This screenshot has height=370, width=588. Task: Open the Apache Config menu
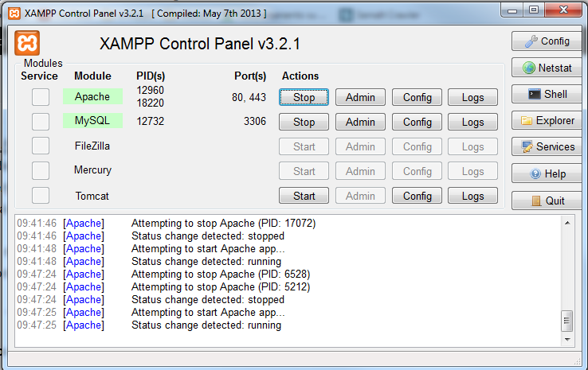tap(417, 97)
